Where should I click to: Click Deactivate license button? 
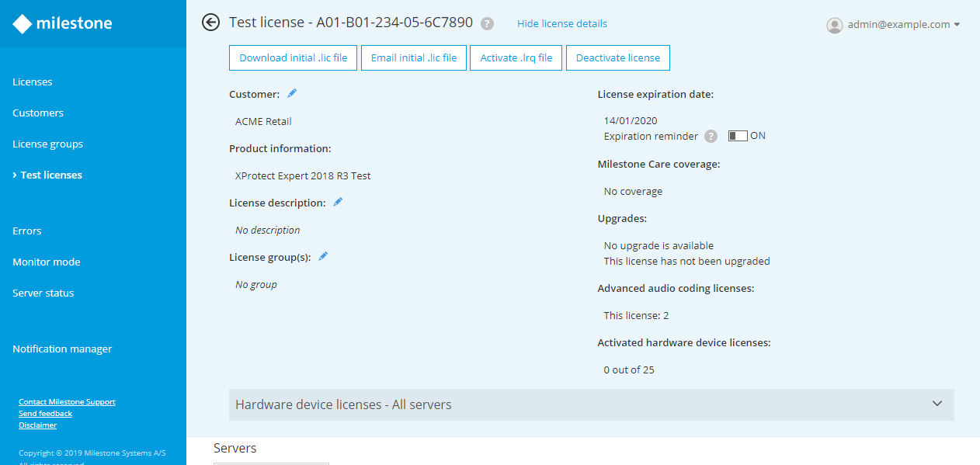point(618,58)
